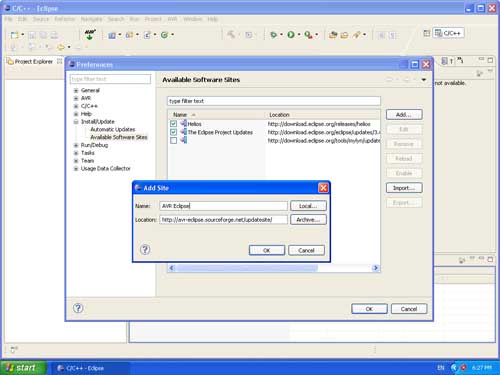Open the Help menu
Viewport: 500px width, 375px height.
pos(212,19)
